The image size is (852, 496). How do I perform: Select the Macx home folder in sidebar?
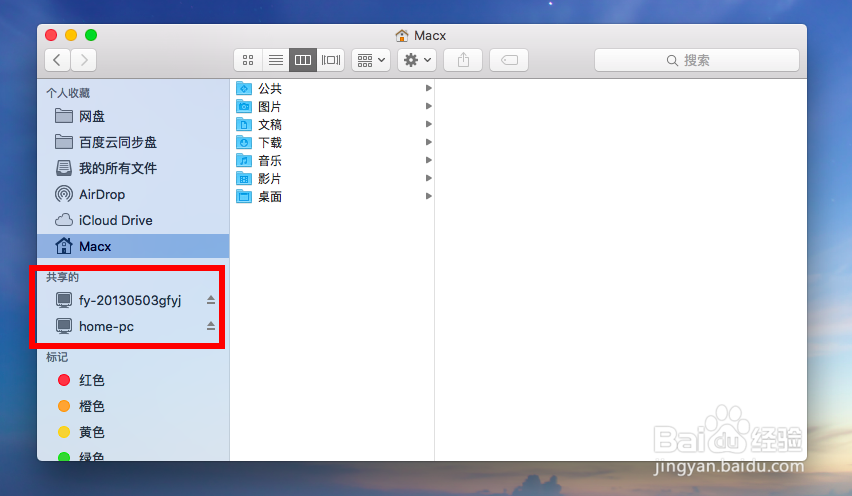(x=133, y=246)
